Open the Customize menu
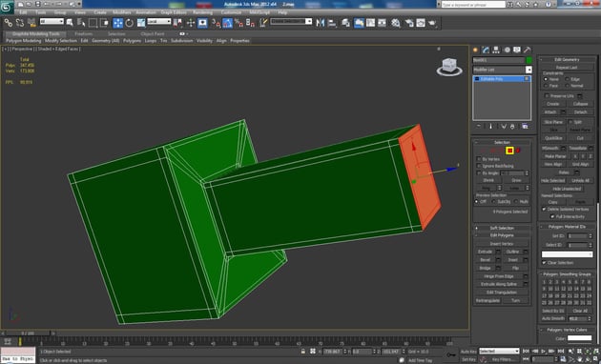The width and height of the screenshot is (601, 364). pos(231,12)
